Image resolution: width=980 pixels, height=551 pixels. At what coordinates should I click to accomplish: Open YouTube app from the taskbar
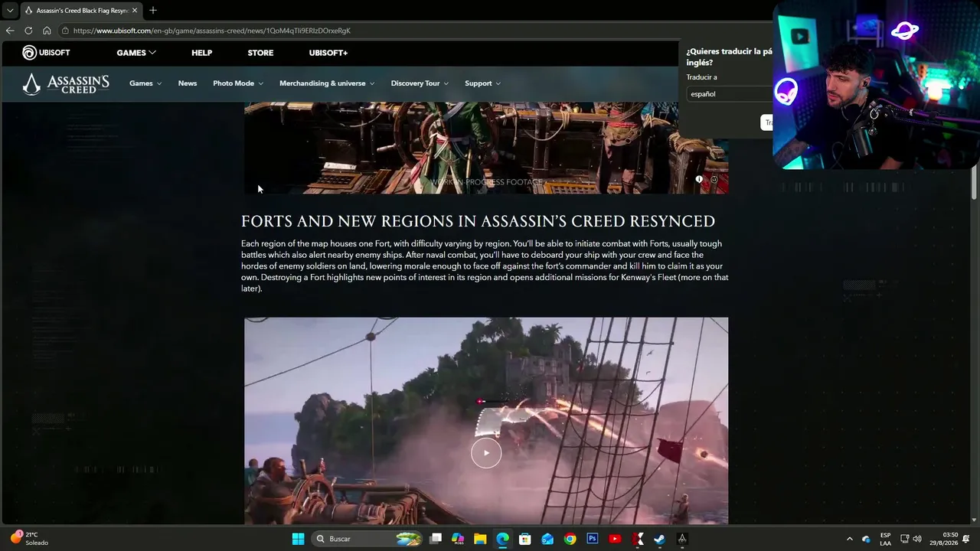tap(615, 539)
